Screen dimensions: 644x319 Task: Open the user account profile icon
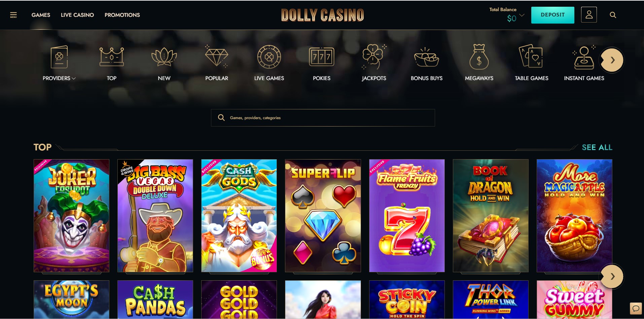[589, 15]
